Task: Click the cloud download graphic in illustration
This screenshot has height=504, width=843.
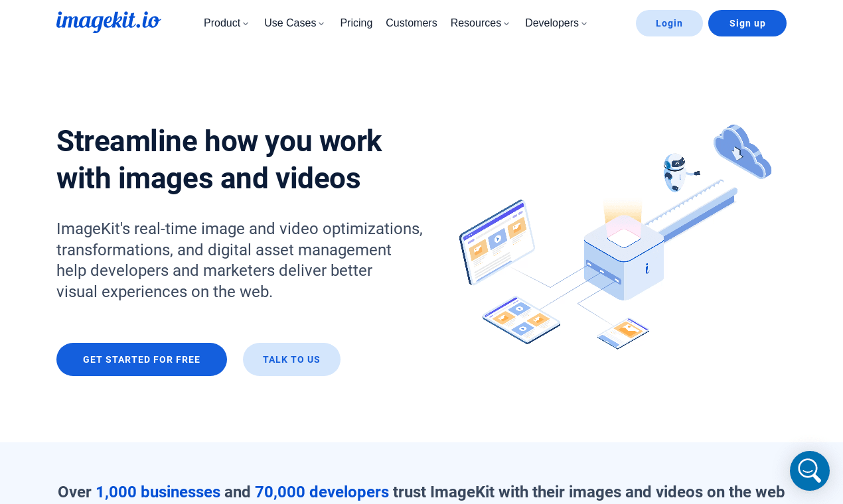Action: pos(742,151)
